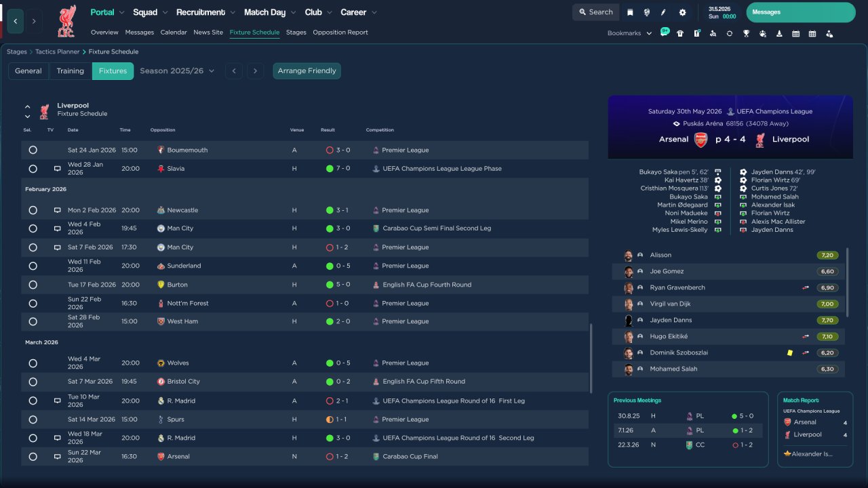Select the radio circle for Burton fixture
The width and height of the screenshot is (868, 488).
(33, 285)
